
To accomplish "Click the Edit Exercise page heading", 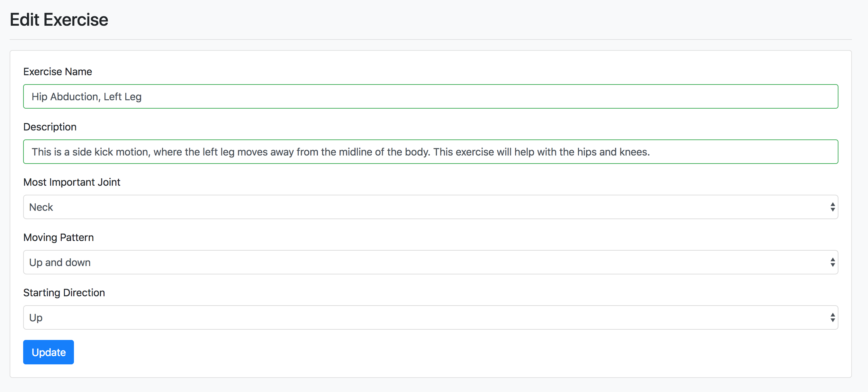I will coord(59,20).
